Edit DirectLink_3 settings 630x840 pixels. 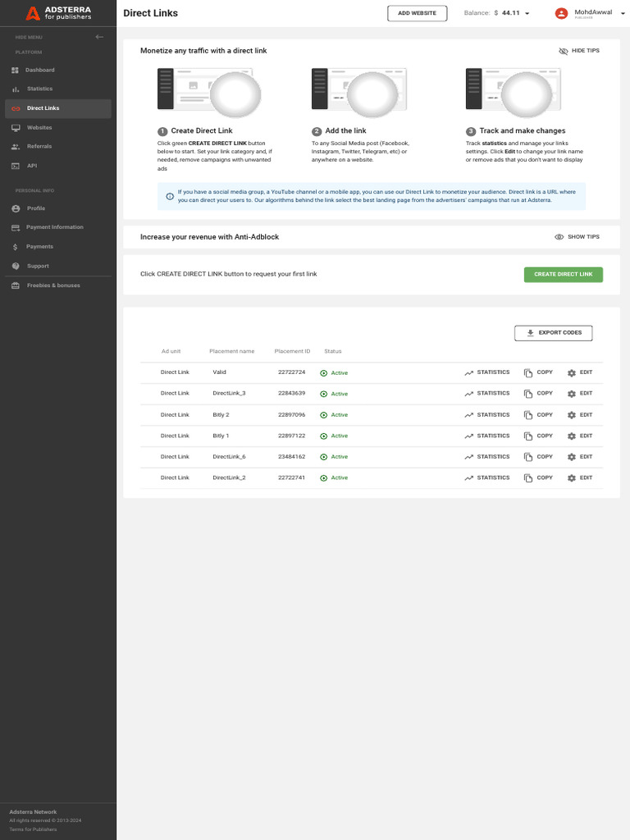pos(580,393)
